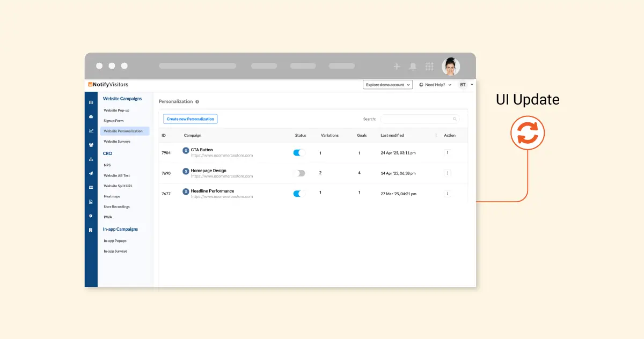Screen dimensions: 644x339
Task: Open the Headline Performance campaign link
Action: [212, 191]
